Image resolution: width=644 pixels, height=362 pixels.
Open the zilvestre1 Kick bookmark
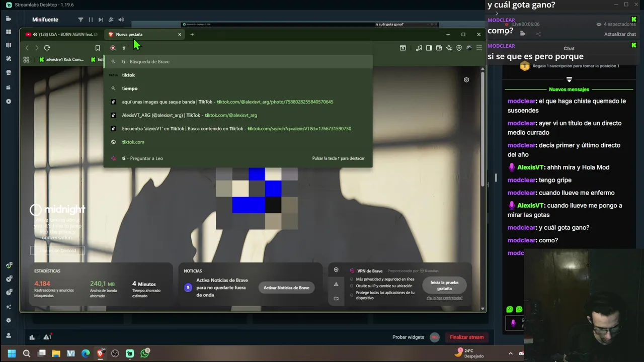click(x=61, y=59)
